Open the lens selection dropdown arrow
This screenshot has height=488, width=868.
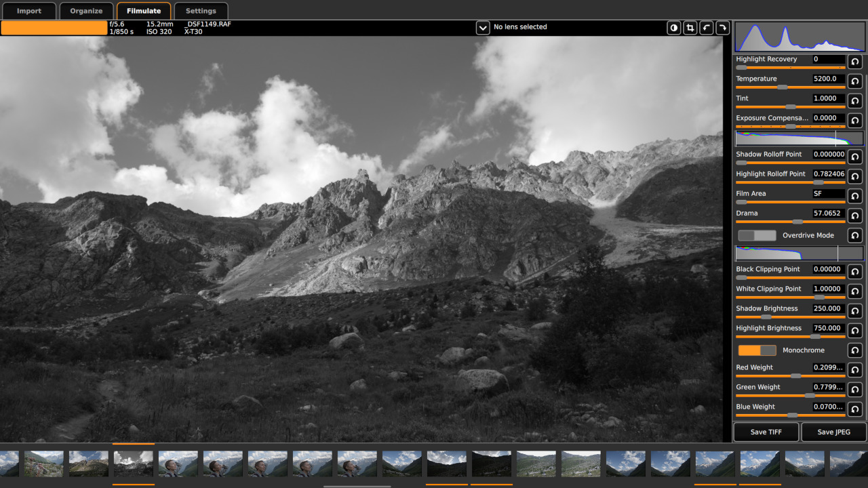point(483,28)
